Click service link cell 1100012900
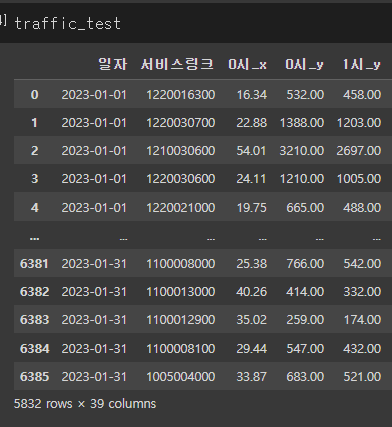392x427 pixels. [x=181, y=320]
